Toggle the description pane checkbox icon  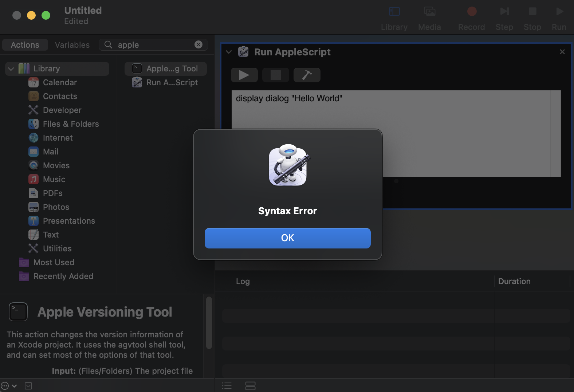(28, 386)
